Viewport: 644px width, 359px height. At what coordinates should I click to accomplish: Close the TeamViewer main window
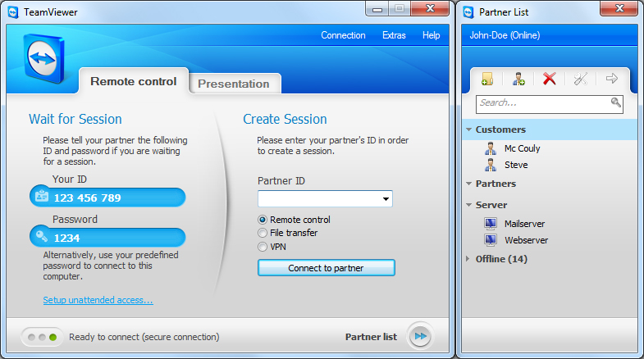click(x=430, y=9)
